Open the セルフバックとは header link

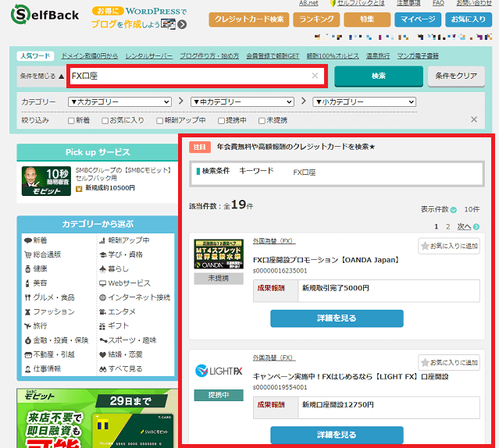click(361, 3)
